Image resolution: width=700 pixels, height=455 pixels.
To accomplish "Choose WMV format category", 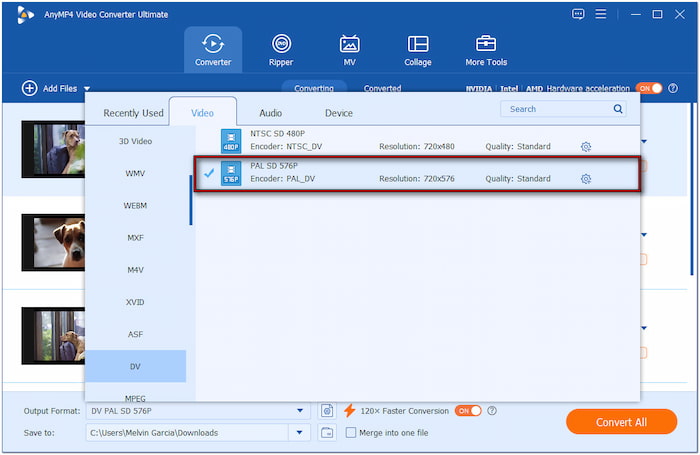I will pyautogui.click(x=135, y=173).
